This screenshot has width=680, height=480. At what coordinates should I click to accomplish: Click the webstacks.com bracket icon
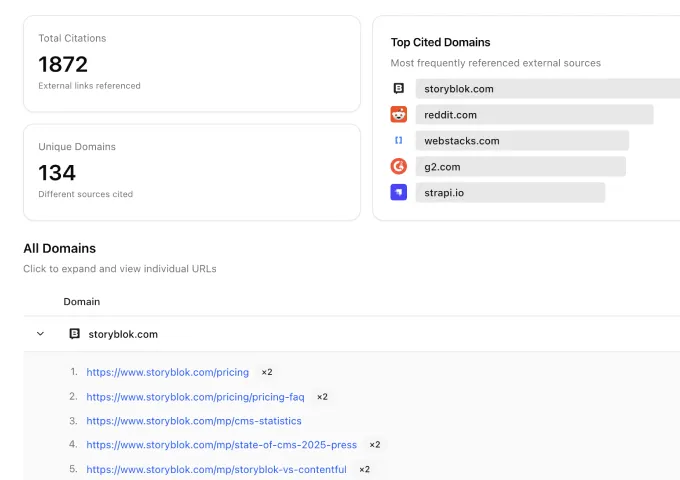click(x=399, y=140)
